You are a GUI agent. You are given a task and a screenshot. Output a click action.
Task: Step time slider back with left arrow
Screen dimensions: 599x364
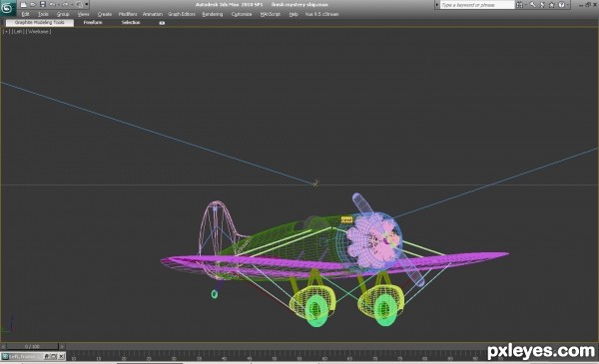3,346
